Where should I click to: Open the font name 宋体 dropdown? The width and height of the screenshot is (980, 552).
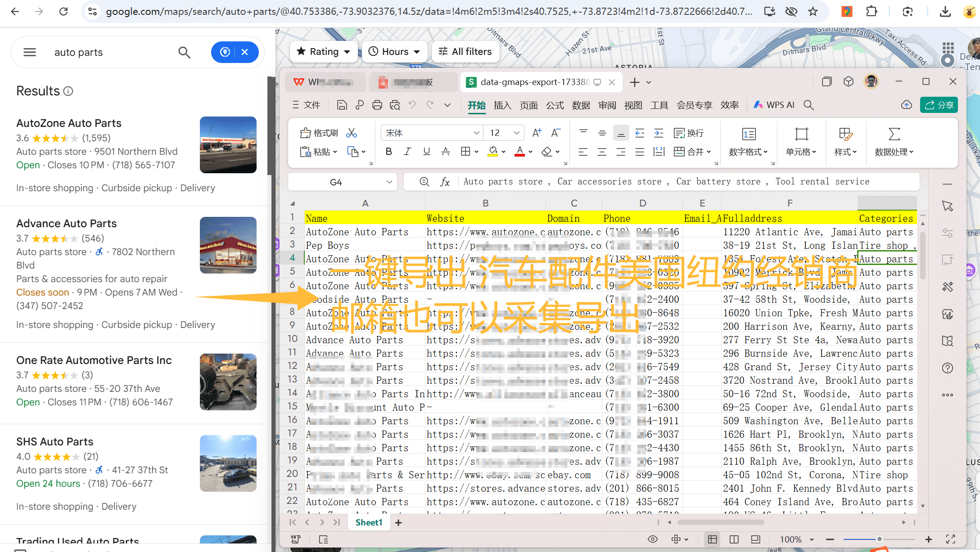tap(476, 133)
